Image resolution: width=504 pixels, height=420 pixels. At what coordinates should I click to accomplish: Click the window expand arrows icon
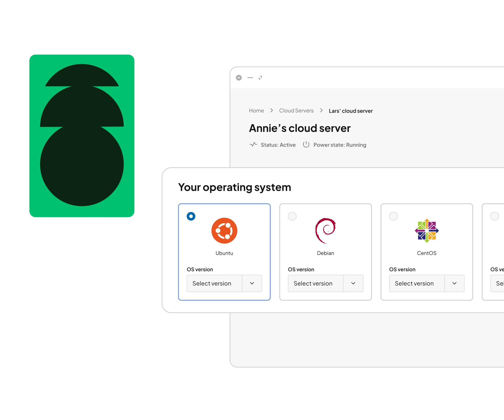(x=260, y=78)
